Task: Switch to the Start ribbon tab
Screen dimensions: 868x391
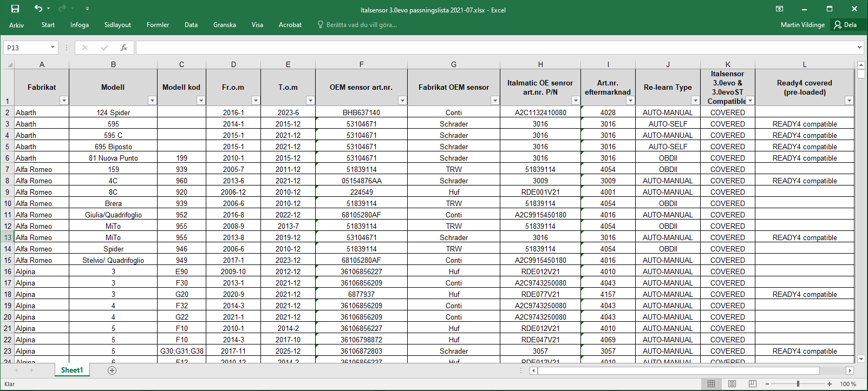Action: (x=48, y=25)
